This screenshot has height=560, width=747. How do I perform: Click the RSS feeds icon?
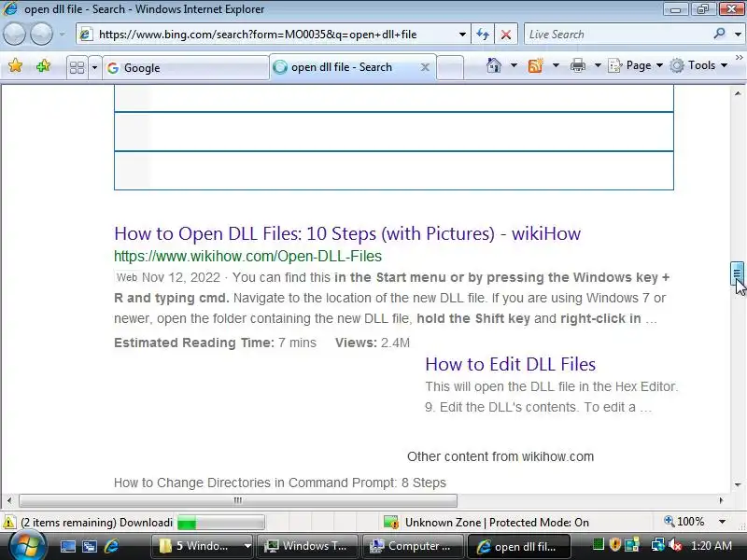(535, 65)
